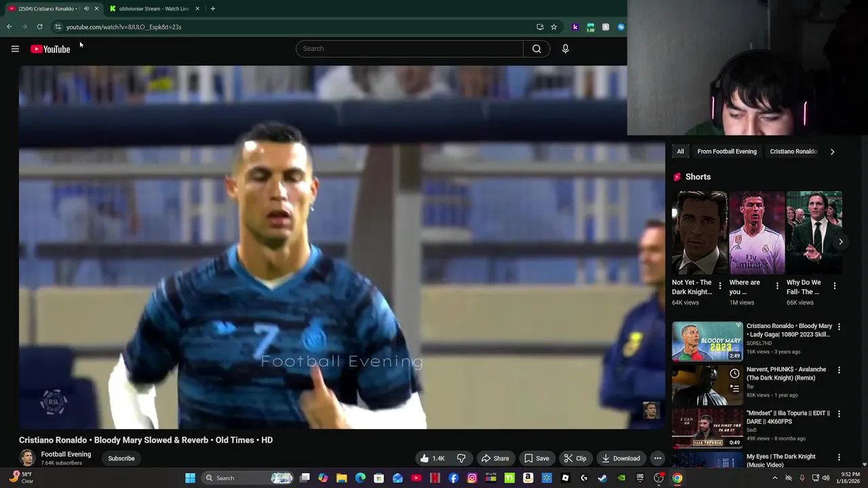Share the video
868x488 pixels.
[x=495, y=458]
